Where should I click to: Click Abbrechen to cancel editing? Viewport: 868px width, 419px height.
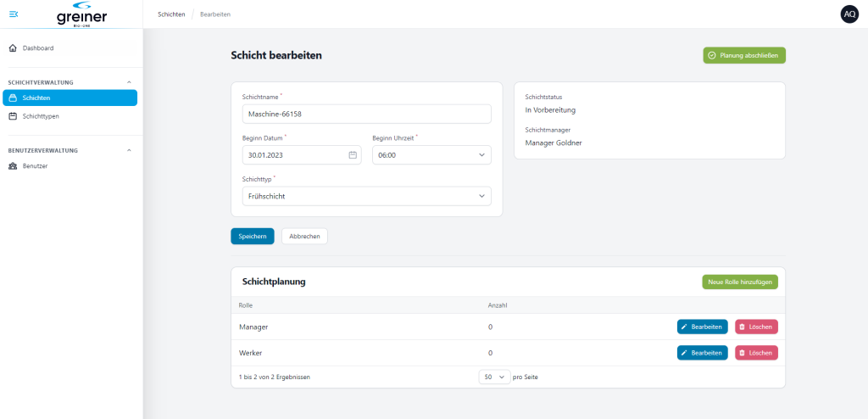coord(304,237)
